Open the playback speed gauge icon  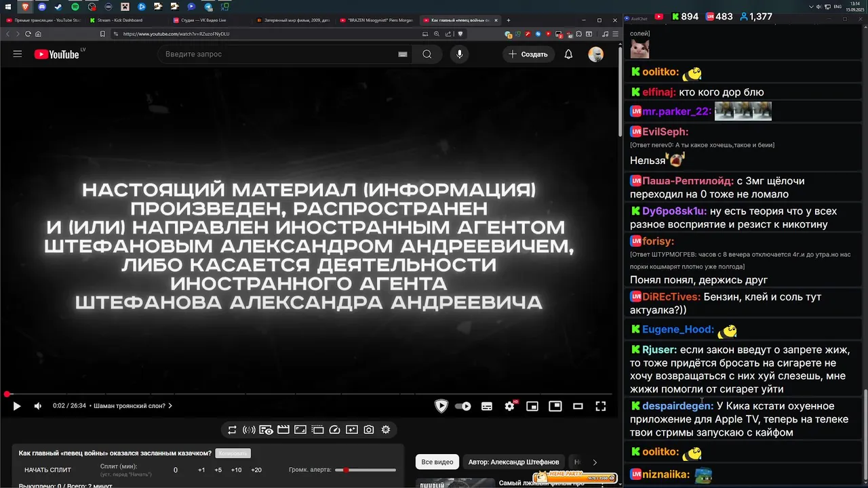[334, 430]
